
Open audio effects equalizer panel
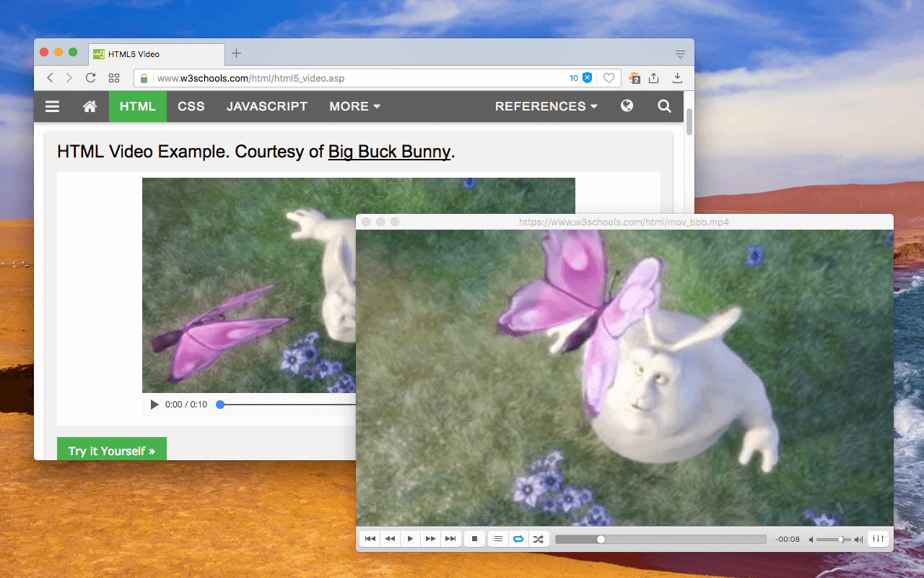pos(878,539)
